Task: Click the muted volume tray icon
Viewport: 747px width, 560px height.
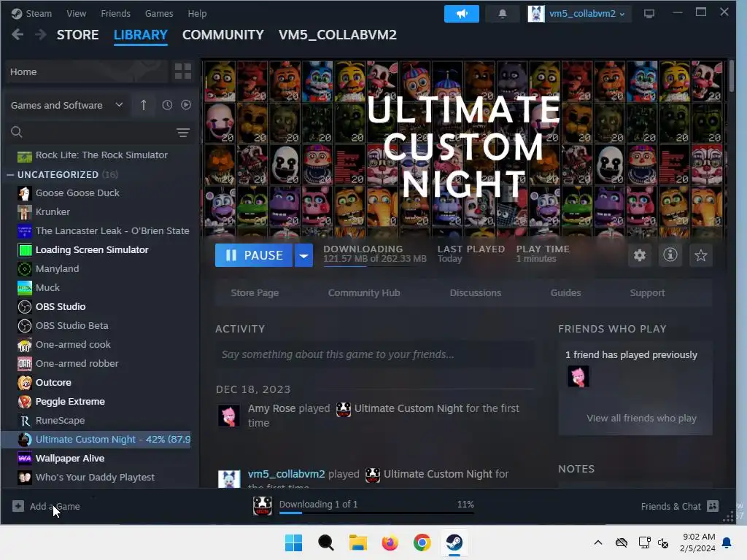Action: (x=662, y=542)
